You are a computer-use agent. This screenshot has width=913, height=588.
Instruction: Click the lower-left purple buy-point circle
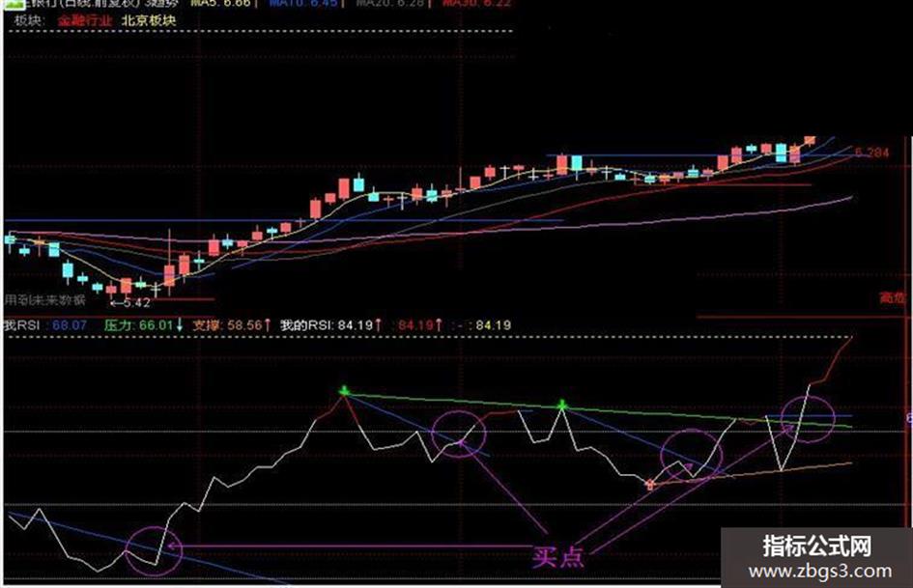point(155,550)
